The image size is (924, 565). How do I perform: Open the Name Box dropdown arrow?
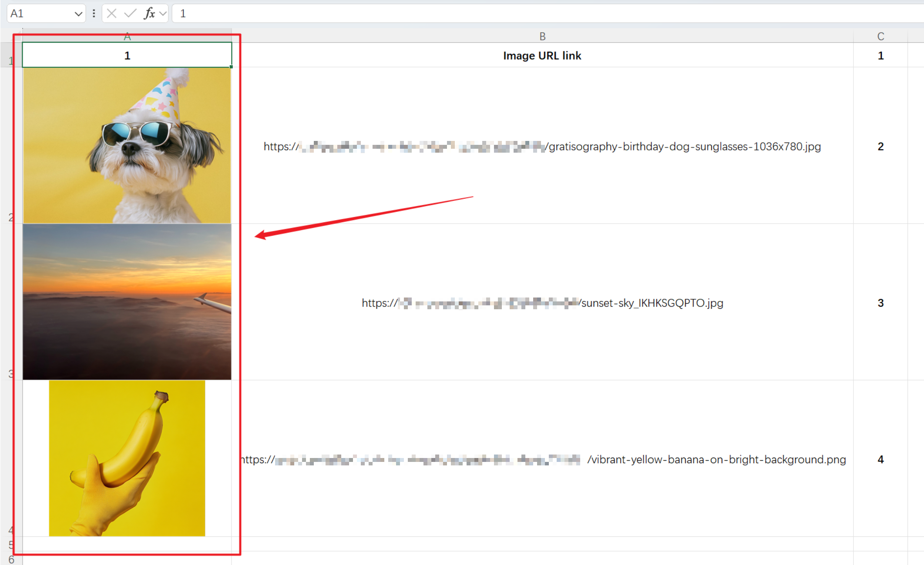tap(78, 13)
